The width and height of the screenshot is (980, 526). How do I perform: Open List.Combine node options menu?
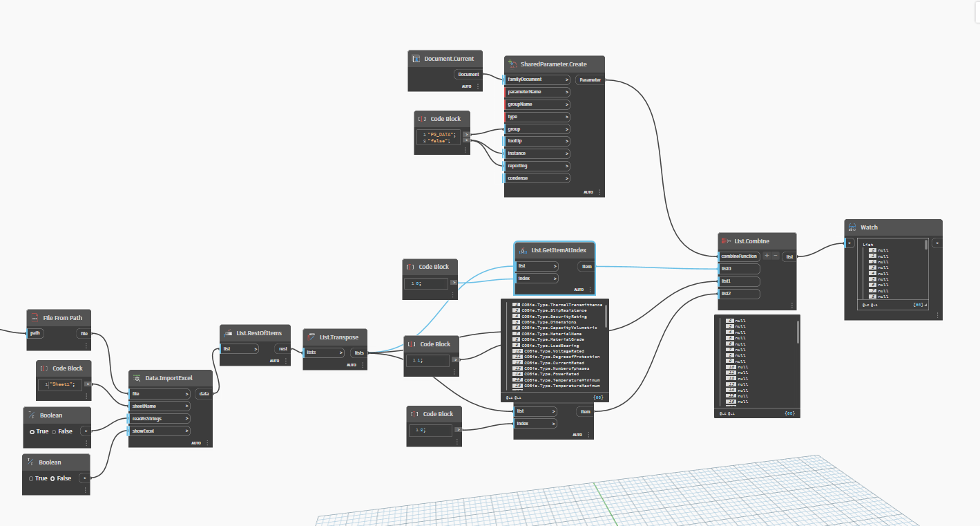click(x=791, y=305)
